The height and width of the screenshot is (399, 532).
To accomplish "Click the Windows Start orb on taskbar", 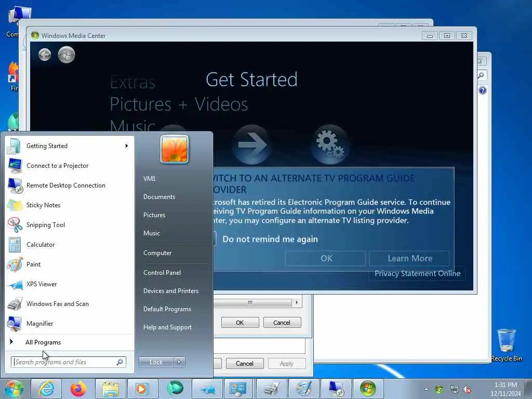I will click(14, 389).
